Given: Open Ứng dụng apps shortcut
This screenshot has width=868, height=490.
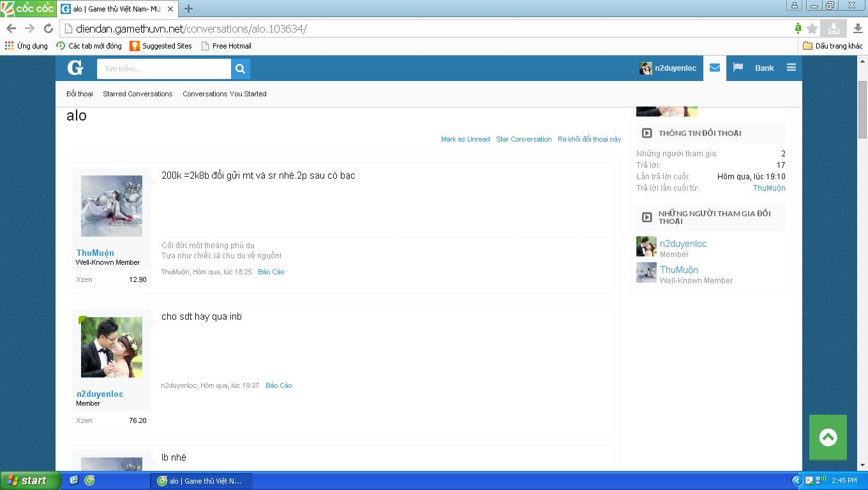Looking at the screenshot, I should (x=26, y=46).
